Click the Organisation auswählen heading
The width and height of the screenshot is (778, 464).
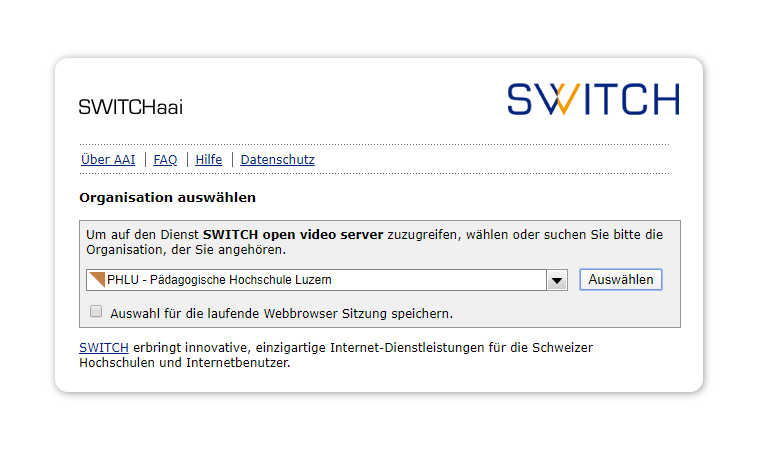point(167,198)
